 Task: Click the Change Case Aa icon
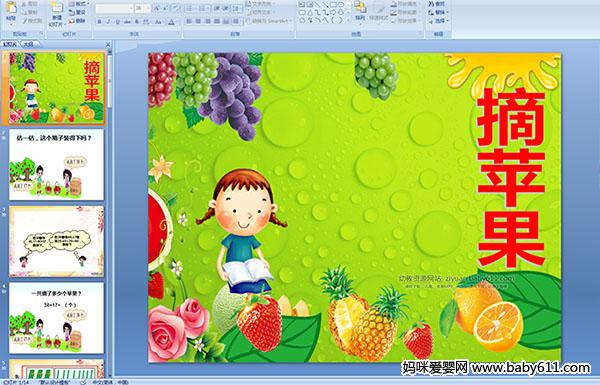tap(158, 22)
